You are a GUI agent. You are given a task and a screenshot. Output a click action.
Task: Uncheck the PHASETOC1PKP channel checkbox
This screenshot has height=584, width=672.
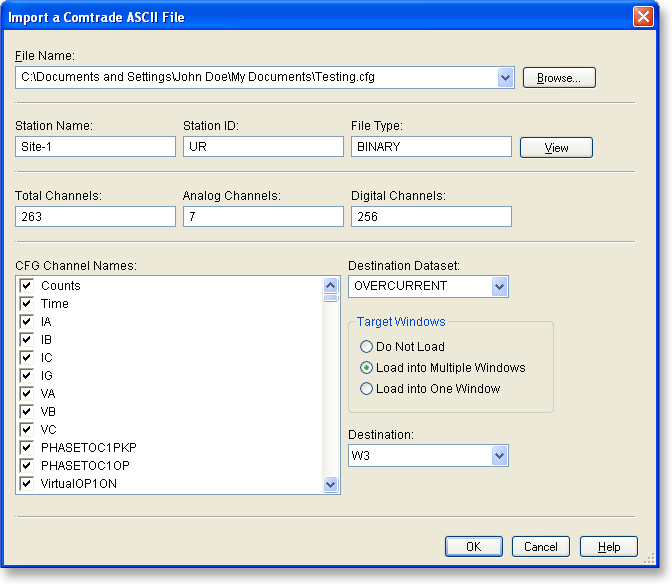point(26,447)
